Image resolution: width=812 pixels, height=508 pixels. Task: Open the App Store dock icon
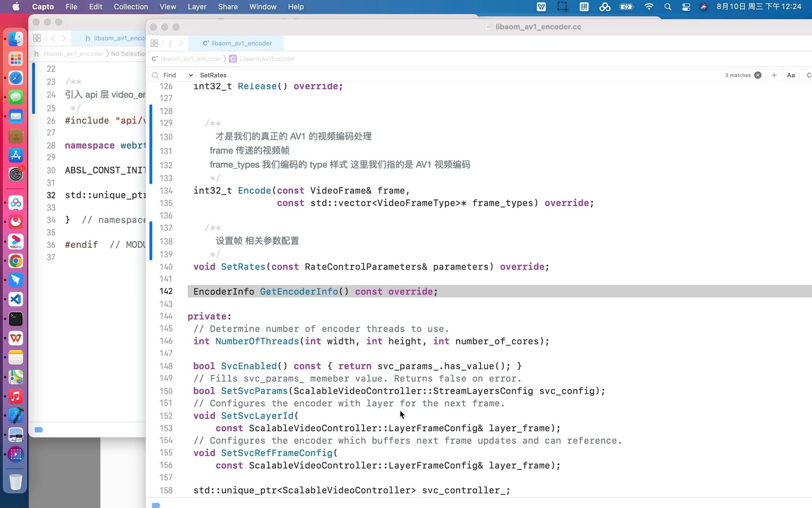(16, 155)
